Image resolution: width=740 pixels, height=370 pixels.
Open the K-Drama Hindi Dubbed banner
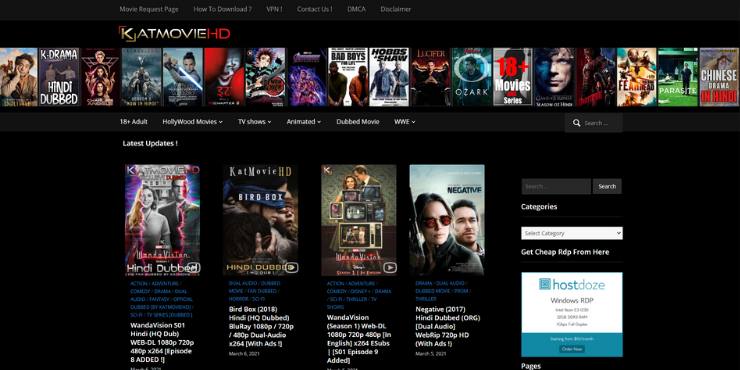[59, 77]
